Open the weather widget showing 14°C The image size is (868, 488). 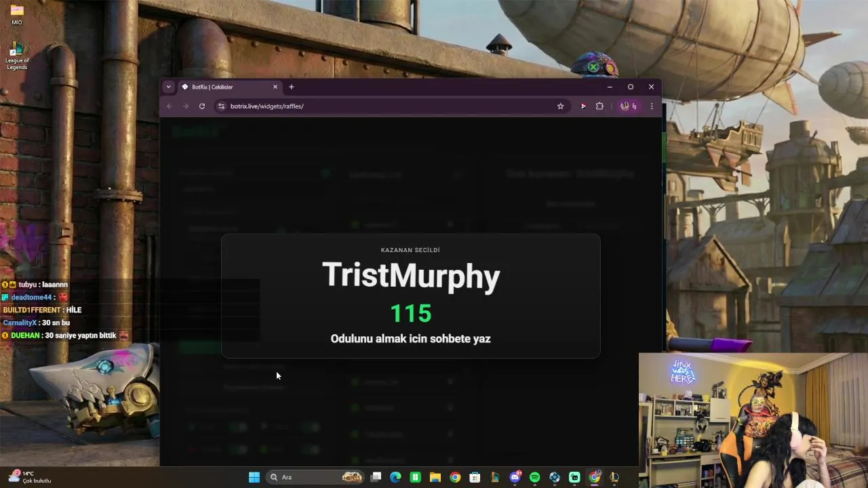30,477
